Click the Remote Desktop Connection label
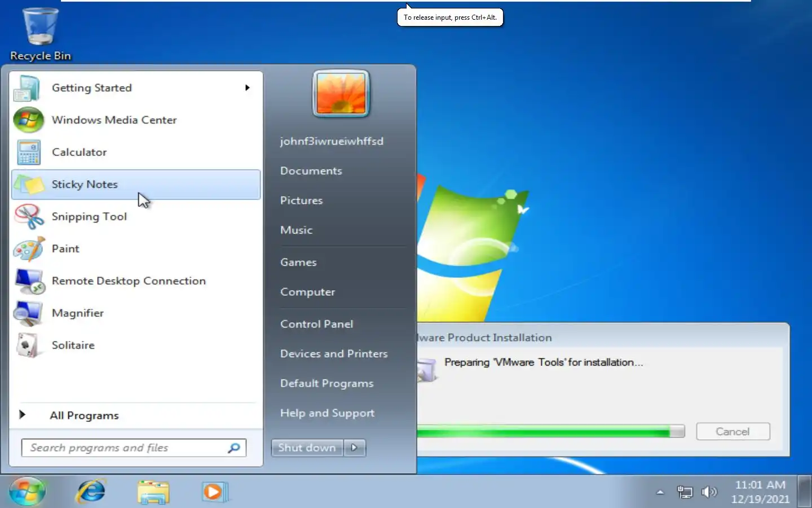 click(129, 281)
